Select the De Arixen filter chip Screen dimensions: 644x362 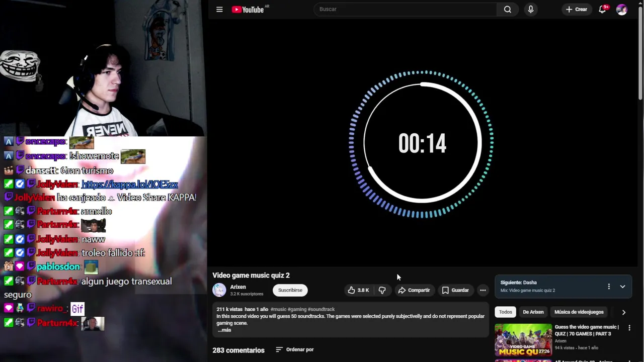[x=533, y=312]
